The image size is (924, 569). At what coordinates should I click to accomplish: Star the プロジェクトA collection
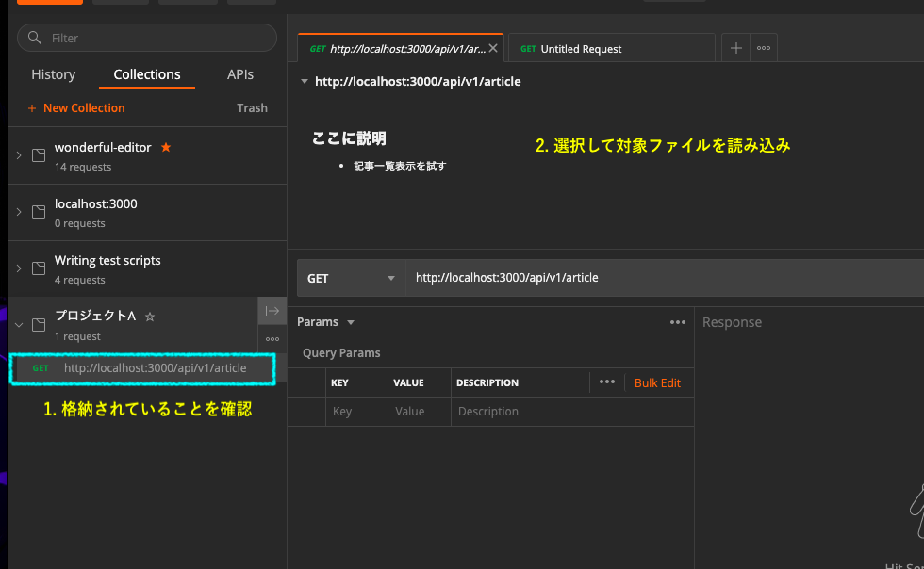pos(150,317)
